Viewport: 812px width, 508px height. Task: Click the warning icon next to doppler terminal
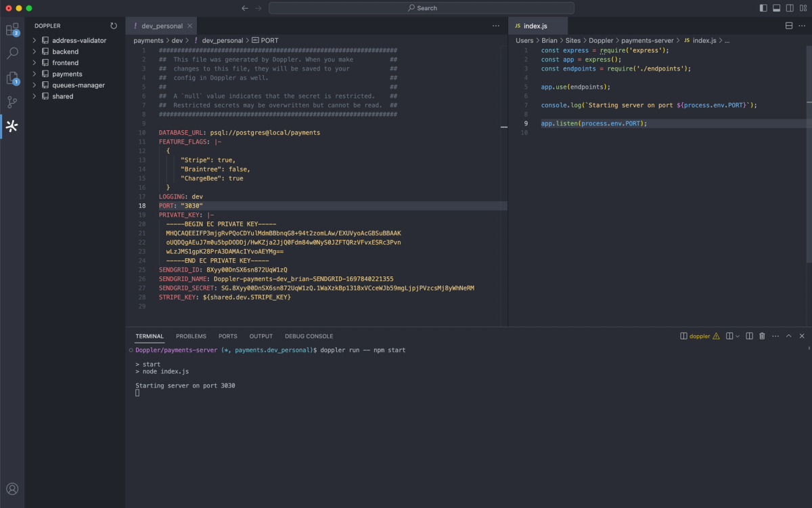pos(716,336)
